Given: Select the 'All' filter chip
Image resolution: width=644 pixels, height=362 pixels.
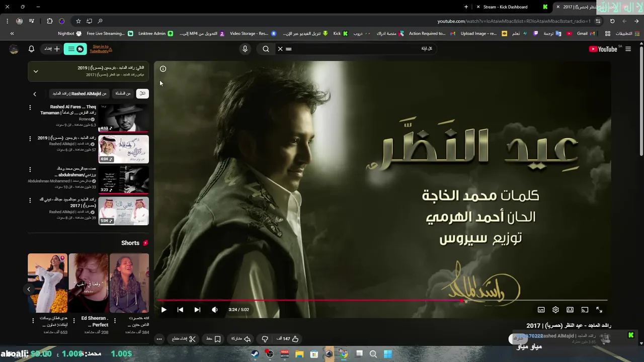Looking at the screenshot, I should click(x=142, y=94).
